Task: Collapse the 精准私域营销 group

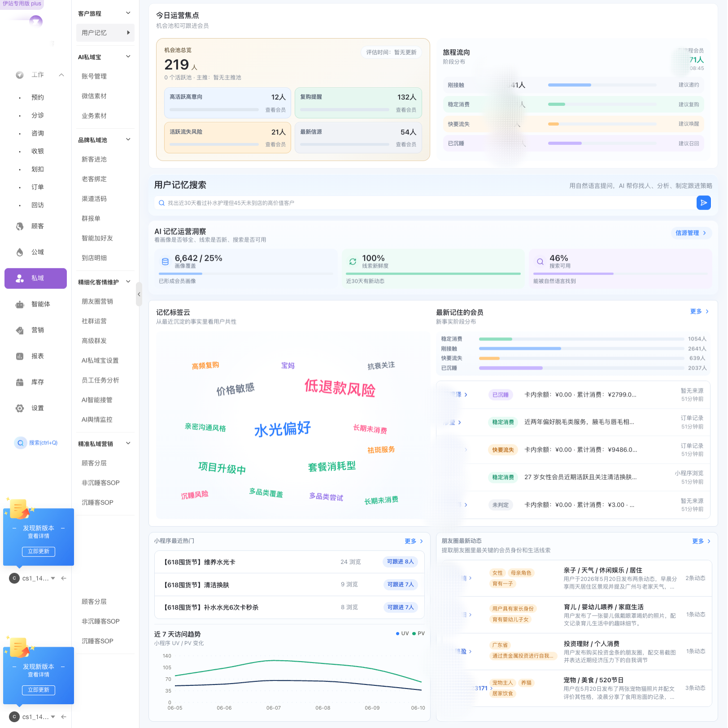Action: [x=128, y=444]
